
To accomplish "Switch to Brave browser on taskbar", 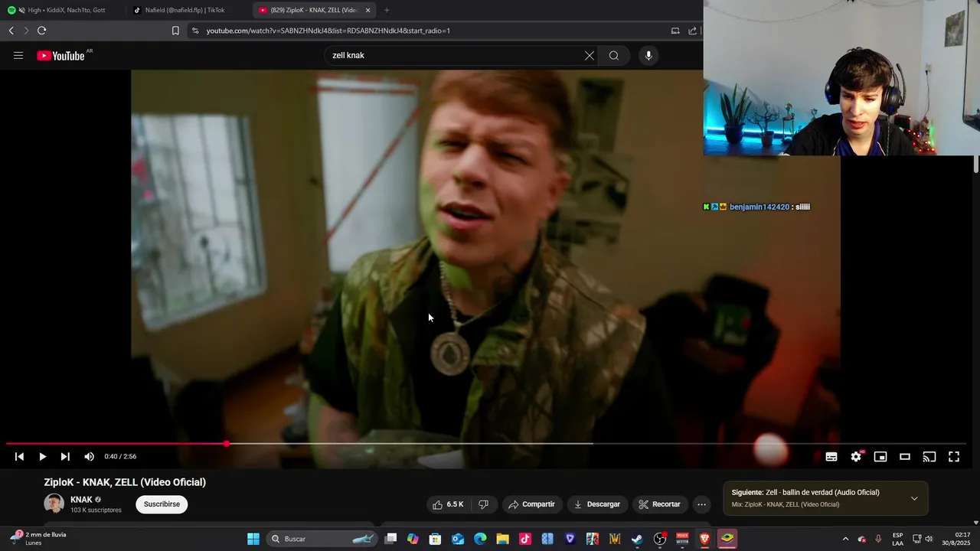I will click(x=704, y=539).
